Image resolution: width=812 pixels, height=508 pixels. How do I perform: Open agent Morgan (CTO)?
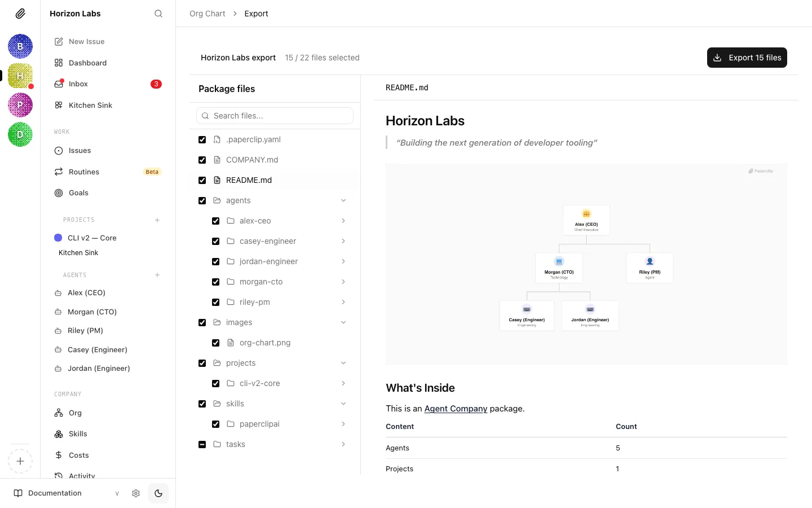point(108,312)
